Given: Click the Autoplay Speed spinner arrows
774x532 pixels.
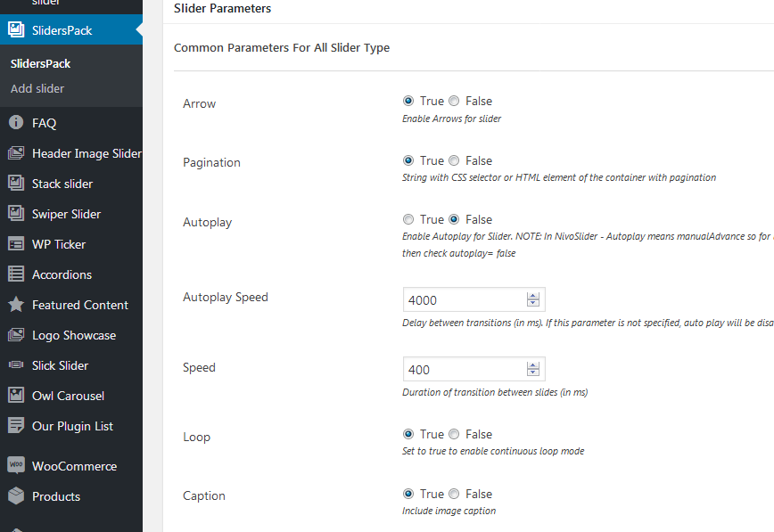Looking at the screenshot, I should [x=533, y=299].
